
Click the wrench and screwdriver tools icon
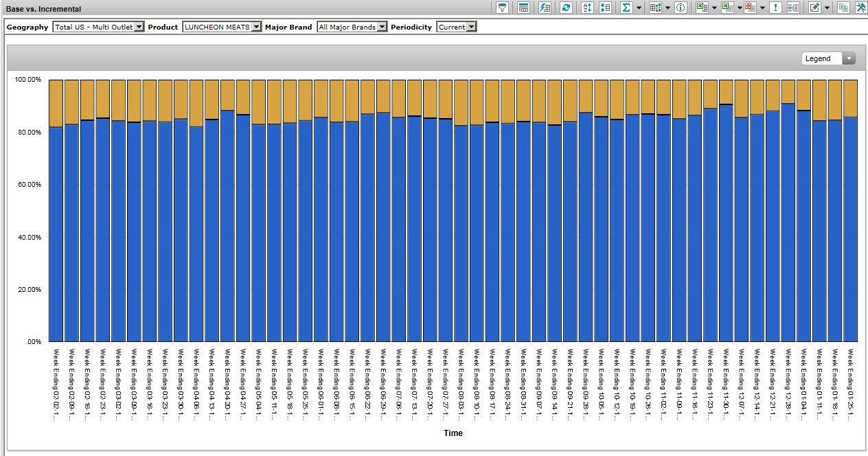(x=860, y=8)
